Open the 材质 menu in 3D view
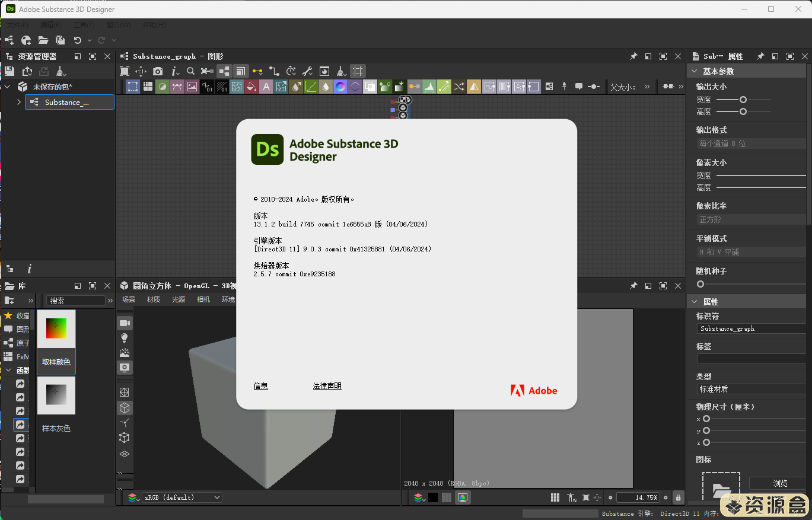Image resolution: width=812 pixels, height=520 pixels. click(154, 299)
